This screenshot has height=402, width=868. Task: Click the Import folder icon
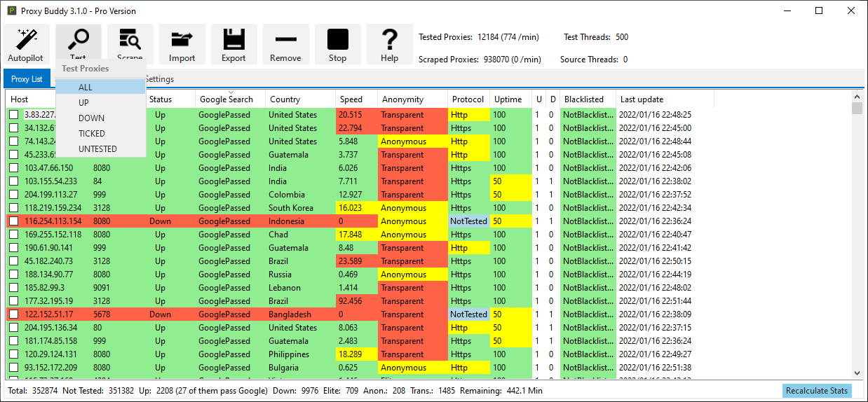pyautogui.click(x=182, y=39)
